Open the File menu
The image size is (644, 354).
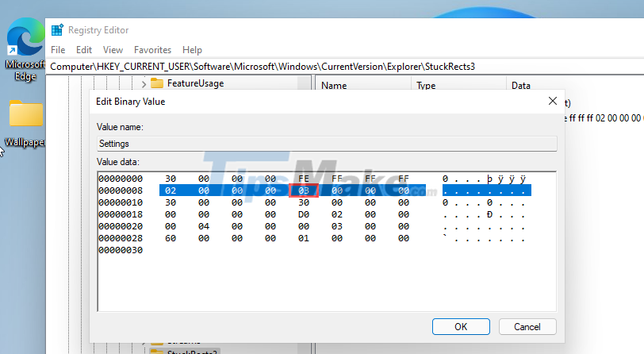(x=58, y=50)
